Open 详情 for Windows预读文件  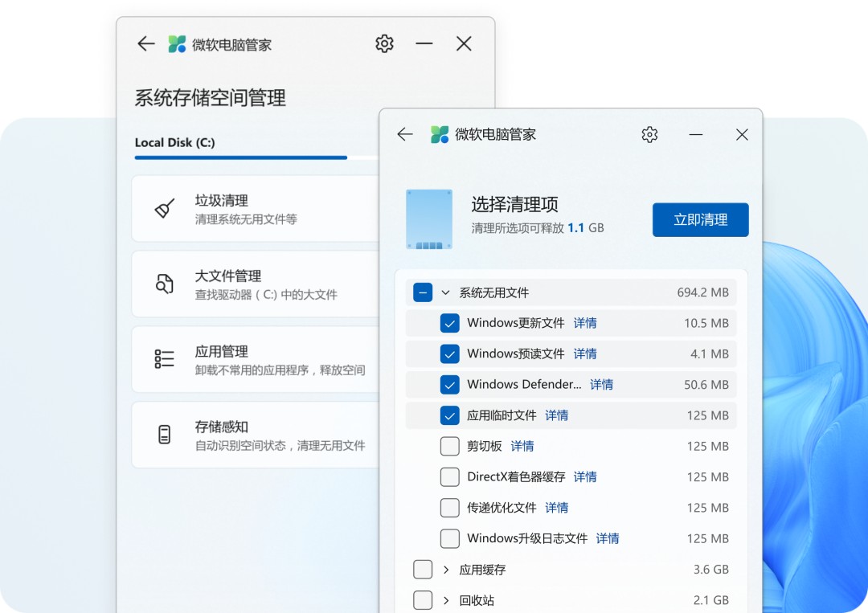point(585,354)
